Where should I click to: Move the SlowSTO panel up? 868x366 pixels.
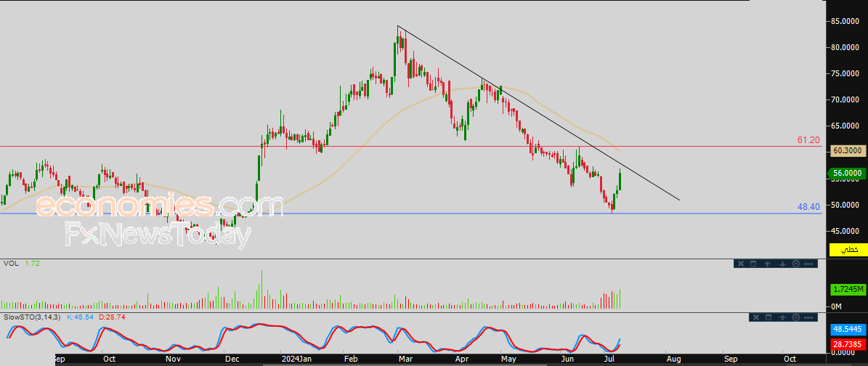[x=783, y=317]
